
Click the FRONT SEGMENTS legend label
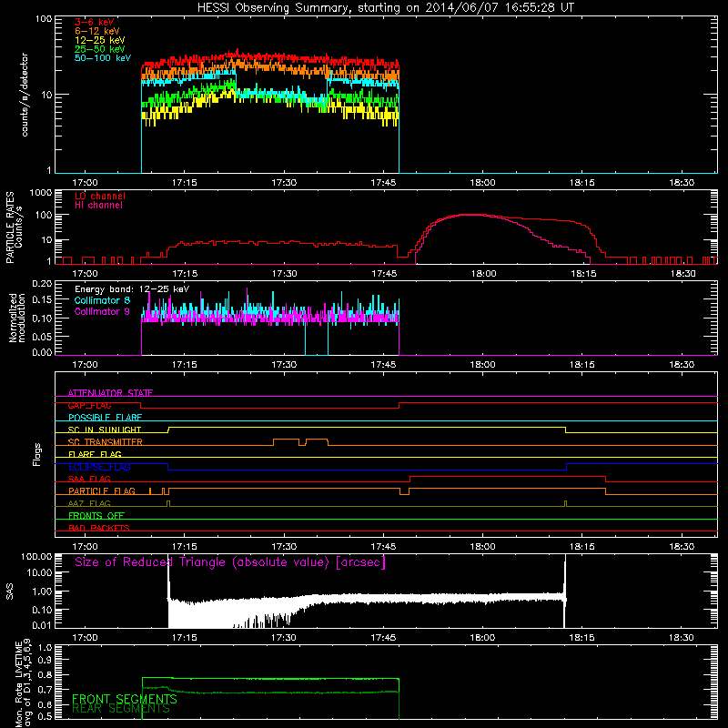pyautogui.click(x=125, y=699)
